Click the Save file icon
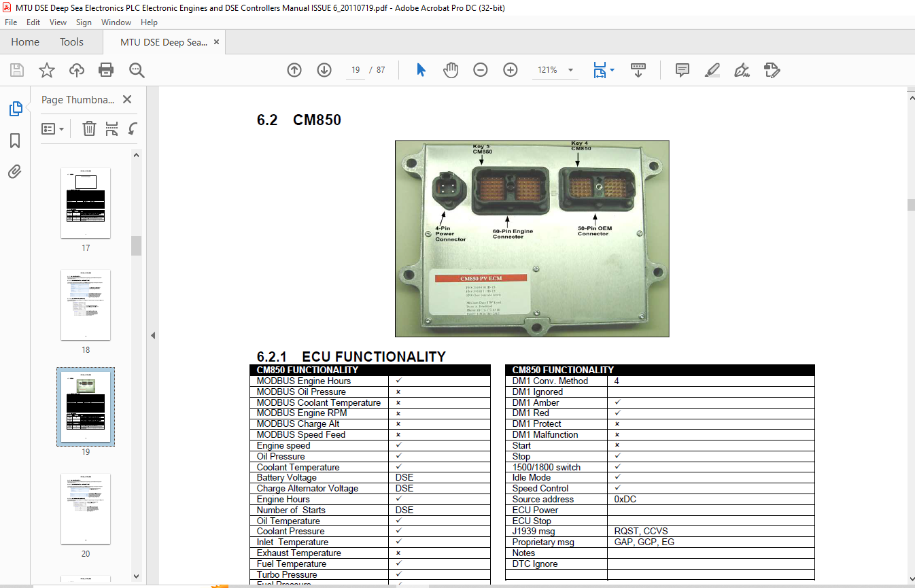This screenshot has width=915, height=588. pos(17,70)
